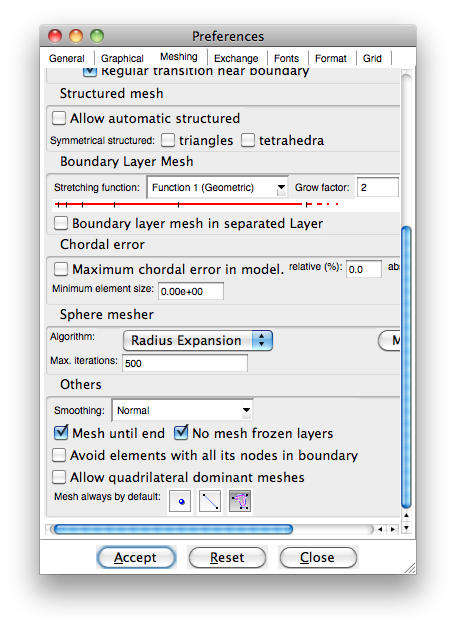Viewport: 456px width, 629px height.
Task: Click vertical scrollbar down arrow
Action: click(x=406, y=528)
